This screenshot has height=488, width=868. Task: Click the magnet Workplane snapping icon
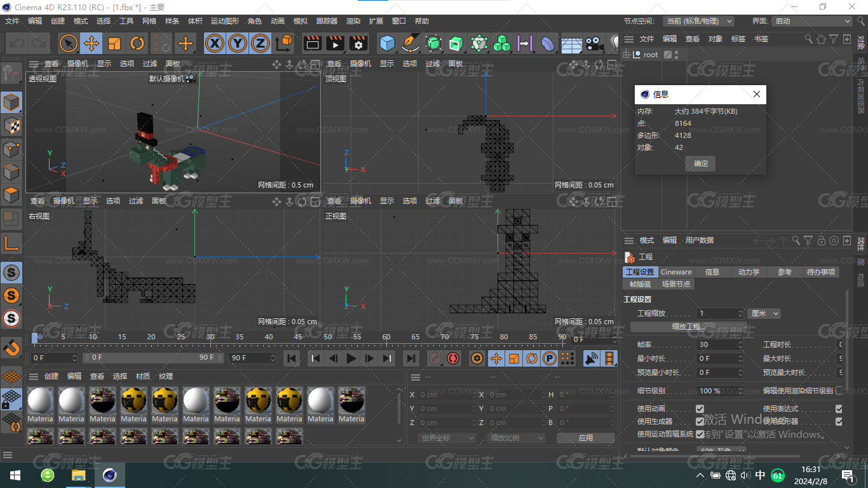click(11, 348)
